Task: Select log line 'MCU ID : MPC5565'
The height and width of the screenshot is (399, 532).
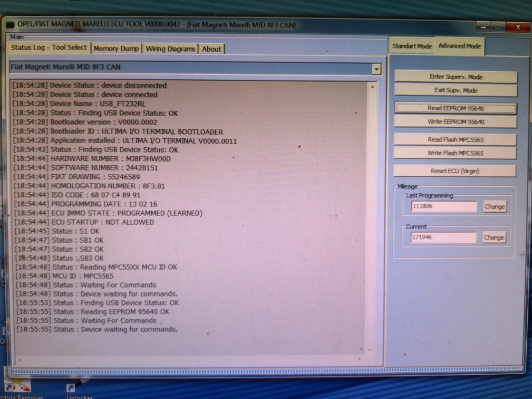Action: (64, 276)
